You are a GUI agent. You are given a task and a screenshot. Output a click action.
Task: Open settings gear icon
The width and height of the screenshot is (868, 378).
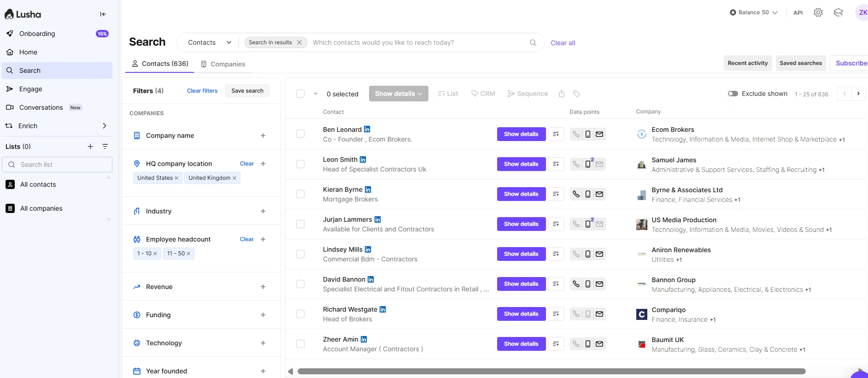[818, 12]
